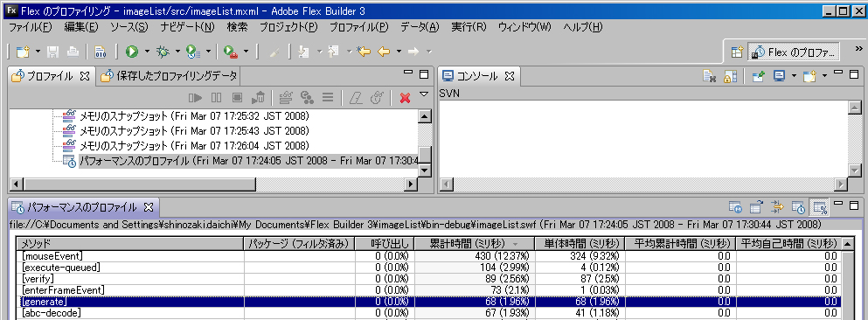Click the Next Annotation icon in toolbar
This screenshot has height=320, width=868.
(x=303, y=52)
